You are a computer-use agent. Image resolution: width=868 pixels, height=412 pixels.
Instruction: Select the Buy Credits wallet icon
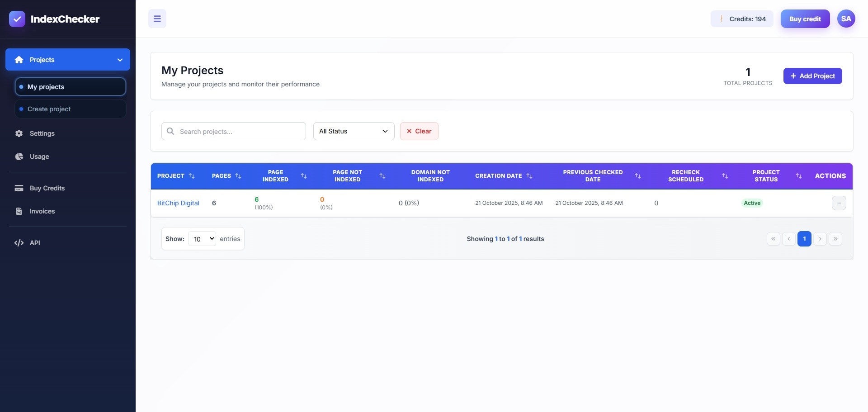pos(19,188)
